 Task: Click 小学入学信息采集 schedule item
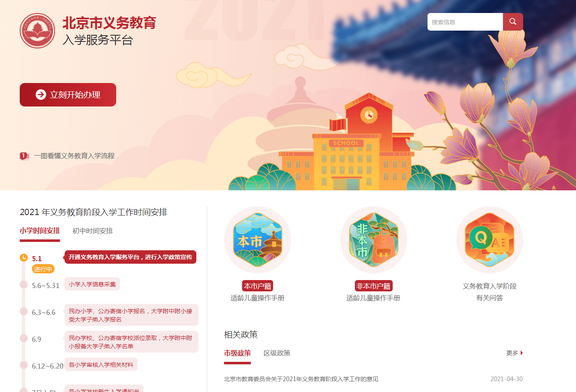point(92,284)
